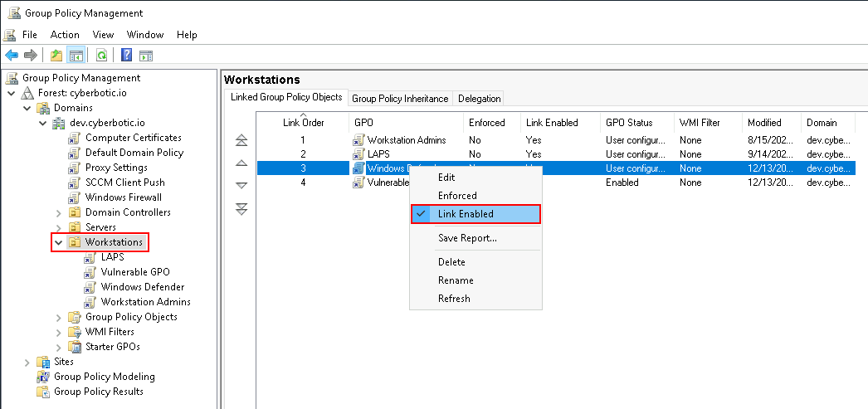Select Default Domain Policy in the tree

coord(134,153)
